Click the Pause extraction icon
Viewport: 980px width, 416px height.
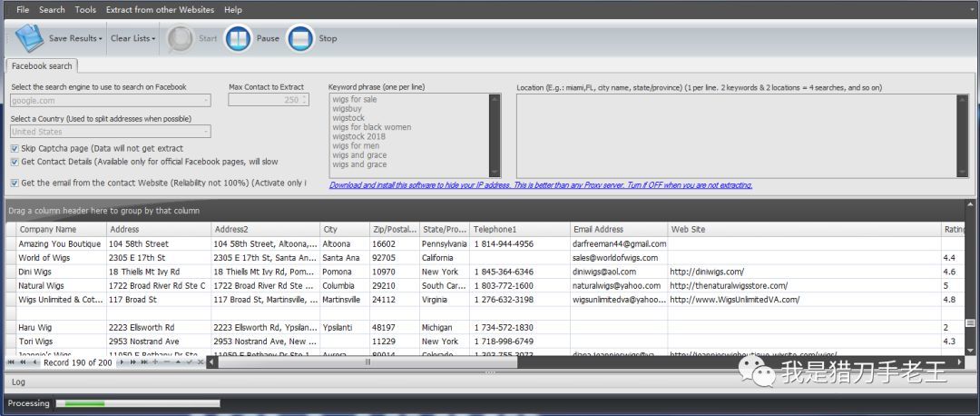(x=238, y=38)
